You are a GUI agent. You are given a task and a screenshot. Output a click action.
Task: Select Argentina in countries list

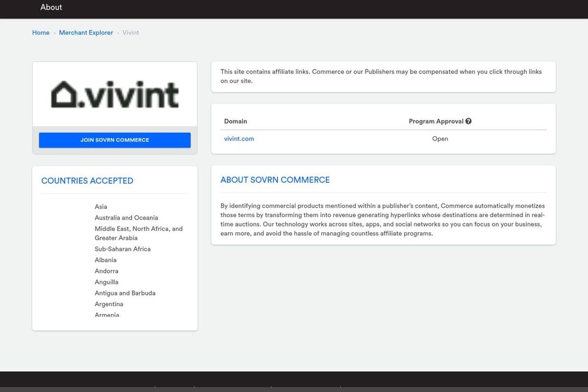click(109, 304)
